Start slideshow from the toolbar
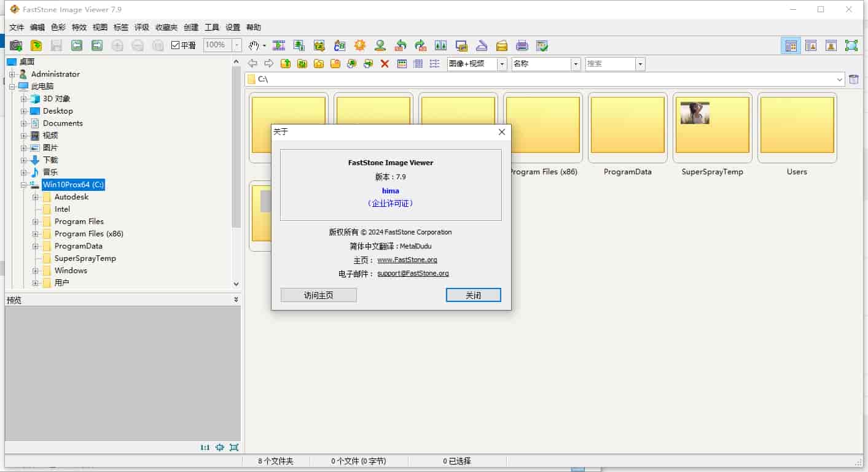This screenshot has height=472, width=868. click(279, 45)
